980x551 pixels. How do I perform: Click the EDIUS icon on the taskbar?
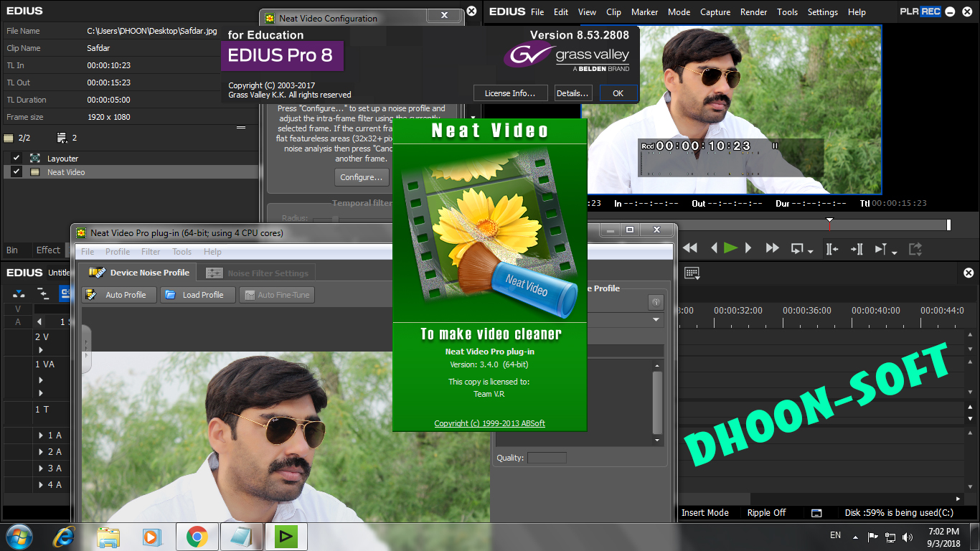click(286, 536)
